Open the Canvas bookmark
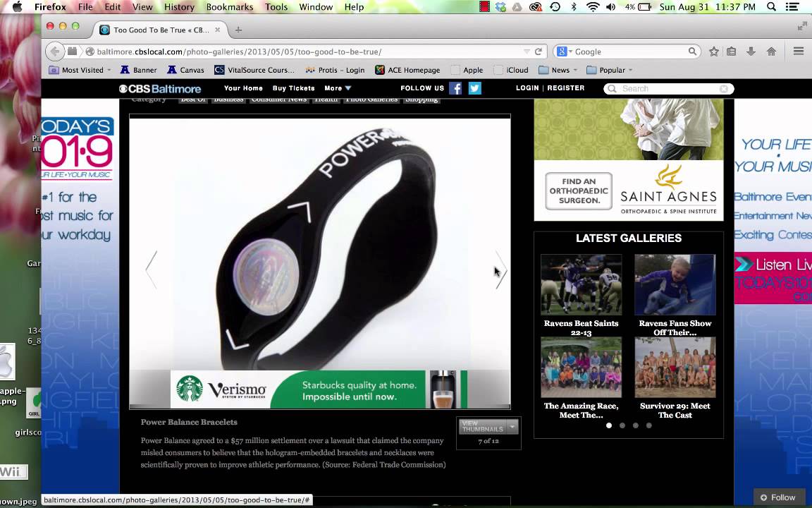812x508 pixels. tap(185, 70)
